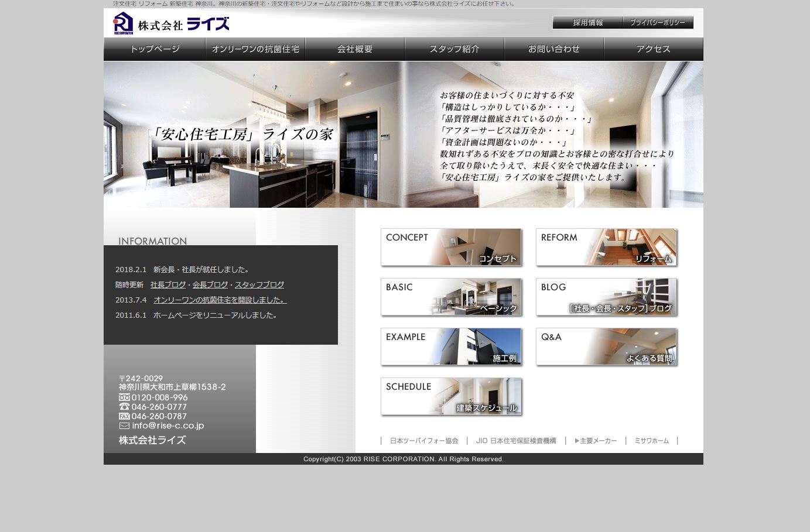810x532 pixels.
Task: Click the envelope icon beside info@rise-c.co.jp
Action: click(124, 426)
